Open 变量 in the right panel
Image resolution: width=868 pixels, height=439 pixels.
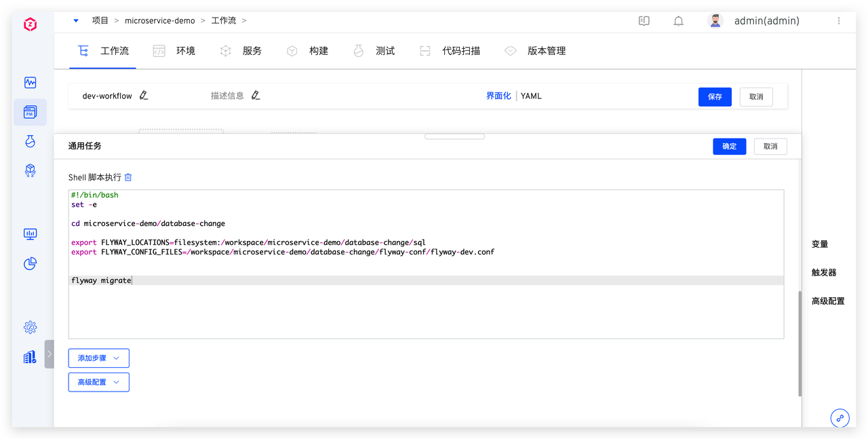click(820, 244)
